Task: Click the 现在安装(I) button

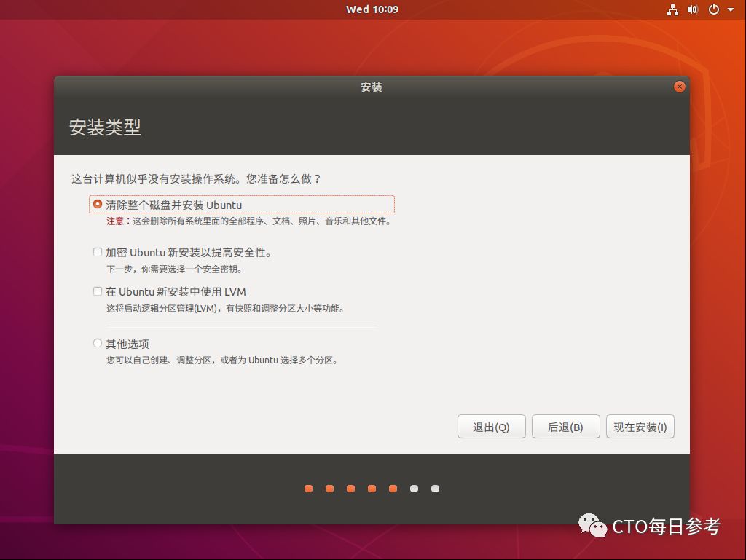Action: [x=640, y=427]
